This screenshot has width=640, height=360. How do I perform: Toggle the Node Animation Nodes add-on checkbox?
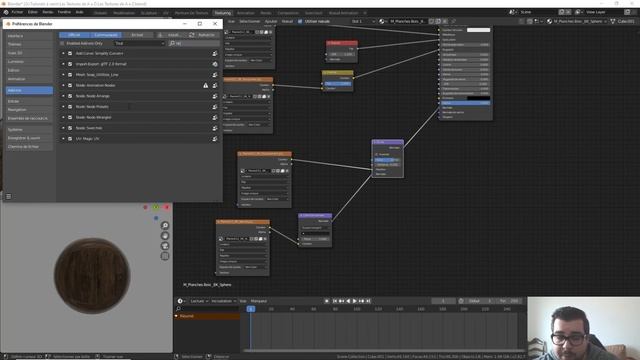click(70, 85)
